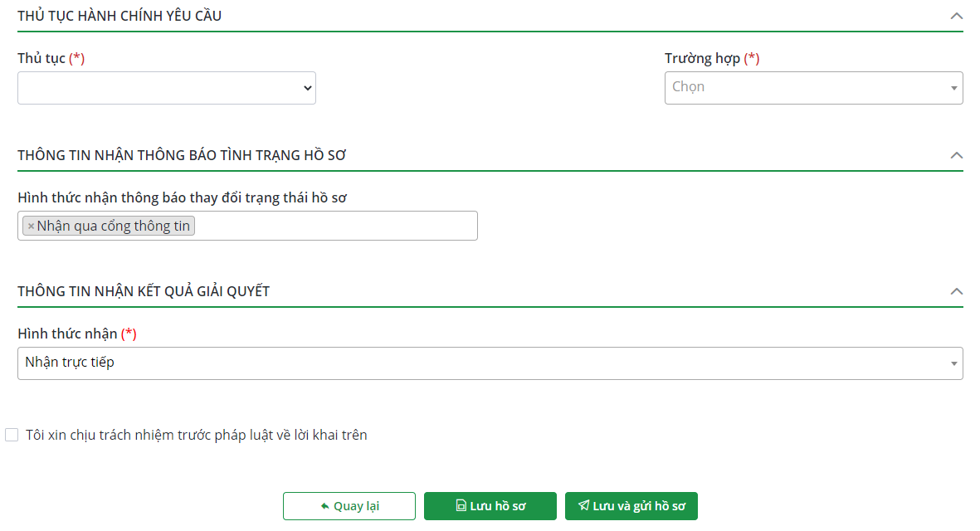Screen dimensions: 980x531
Task: Remove the 'Nhận qua cổng thông tin' tag
Action: coord(32,227)
